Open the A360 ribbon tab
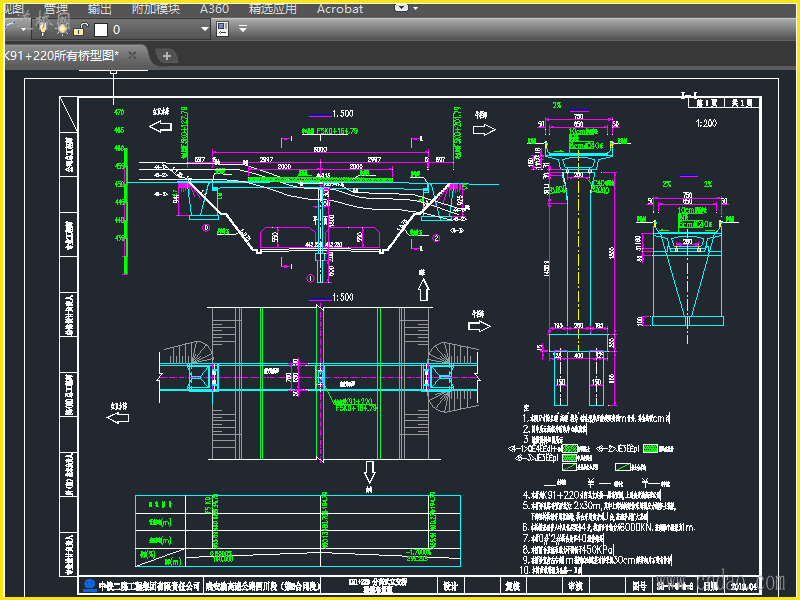This screenshot has width=800, height=600. (x=214, y=9)
